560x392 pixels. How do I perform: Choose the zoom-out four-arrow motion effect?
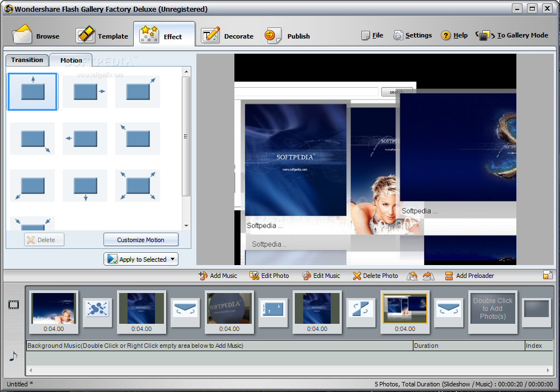pos(138,186)
